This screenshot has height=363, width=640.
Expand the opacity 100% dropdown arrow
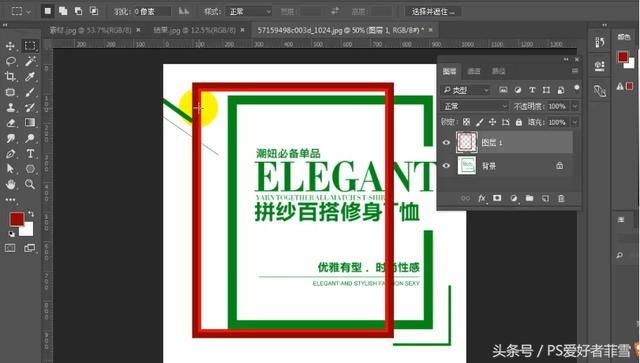click(575, 106)
